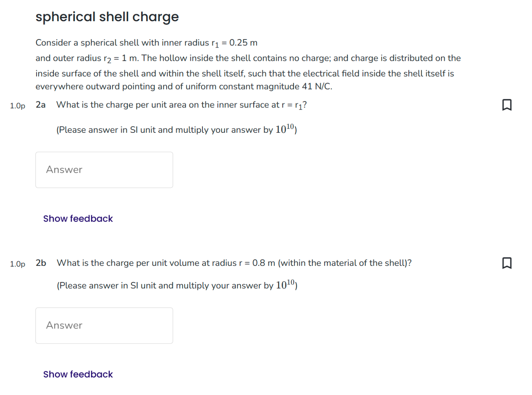Bookmark question 2a using the flag icon
The height and width of the screenshot is (395, 532).
coord(508,105)
